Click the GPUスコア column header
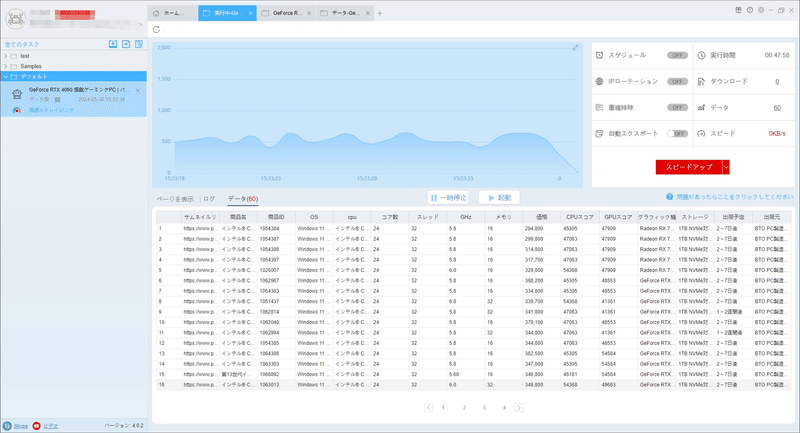Screen dimensions: 800x433 pyautogui.click(x=618, y=217)
